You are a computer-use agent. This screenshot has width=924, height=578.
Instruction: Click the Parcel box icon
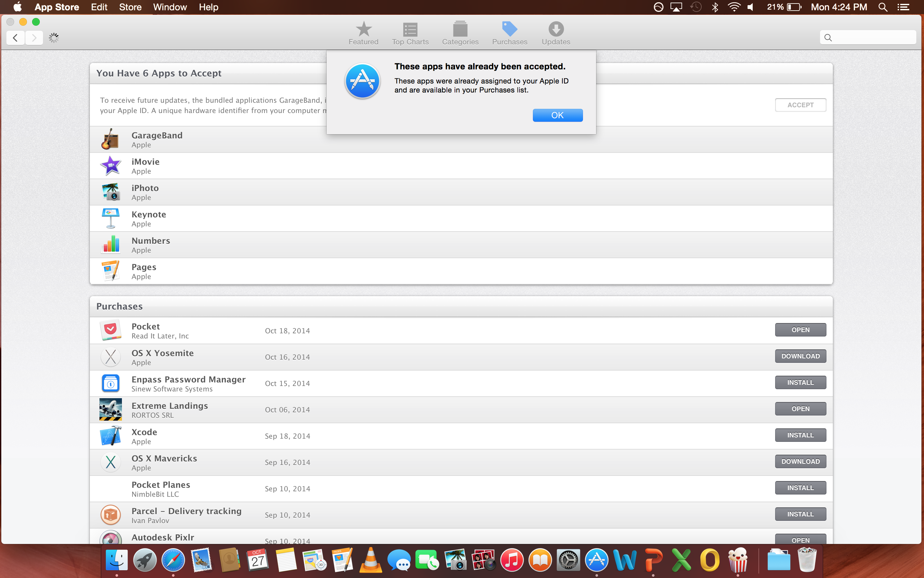click(110, 515)
